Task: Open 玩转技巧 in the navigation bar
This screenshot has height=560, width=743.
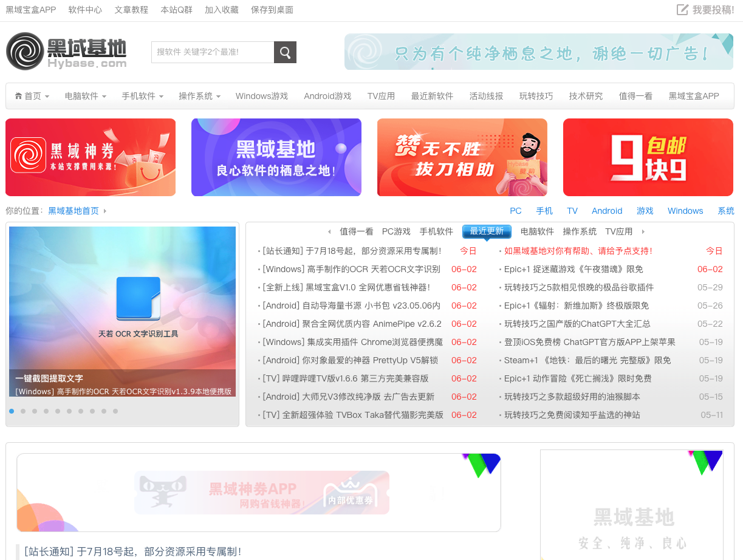Action: [x=536, y=96]
